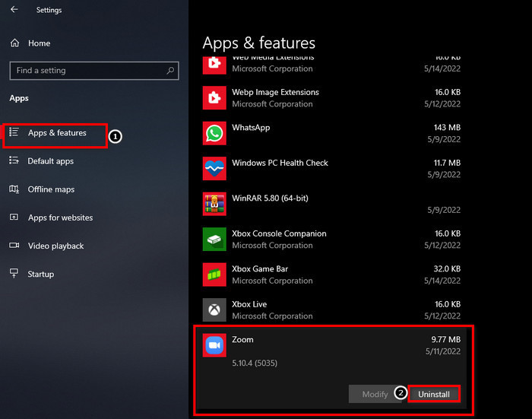Click the Apps sidebar section header

click(19, 98)
